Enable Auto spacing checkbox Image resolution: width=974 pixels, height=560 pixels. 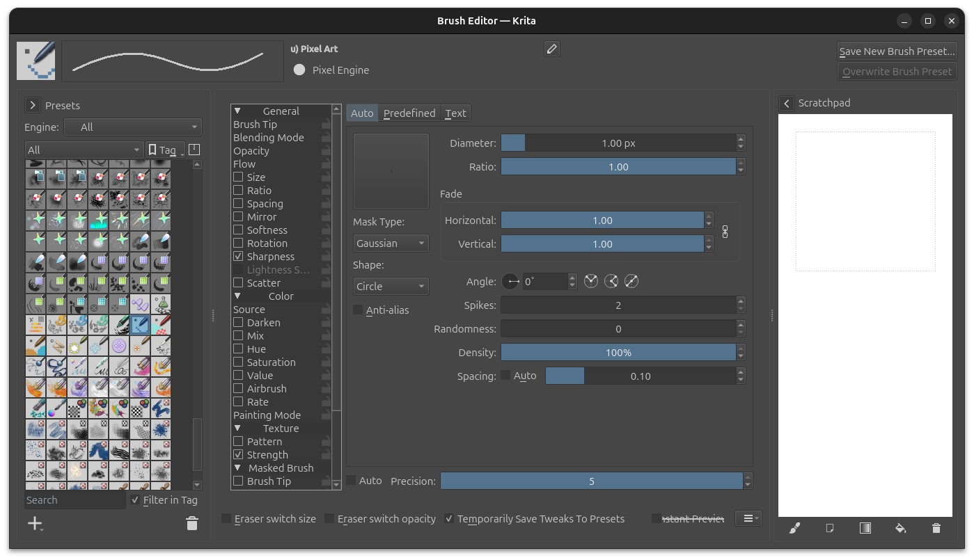(x=505, y=376)
